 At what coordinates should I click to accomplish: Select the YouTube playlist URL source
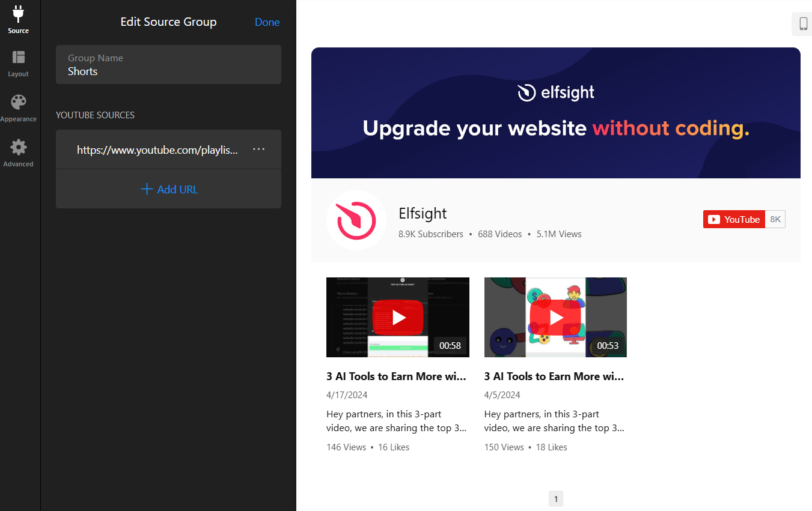(x=157, y=150)
